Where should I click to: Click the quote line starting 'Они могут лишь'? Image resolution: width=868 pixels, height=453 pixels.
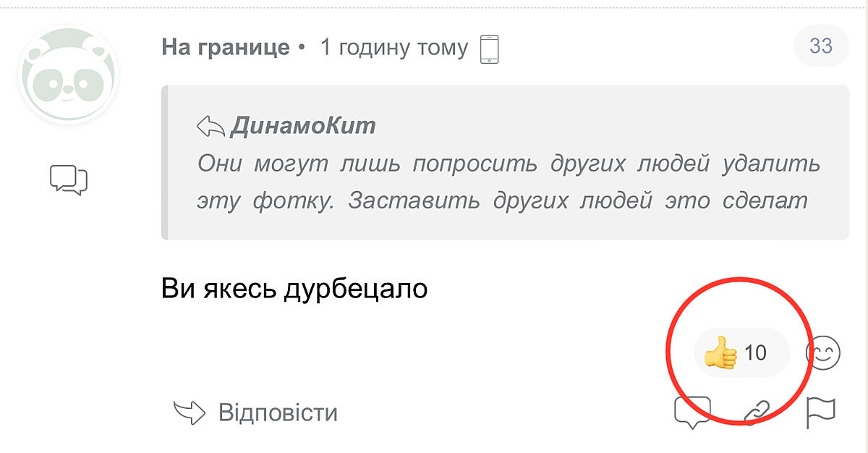509,164
